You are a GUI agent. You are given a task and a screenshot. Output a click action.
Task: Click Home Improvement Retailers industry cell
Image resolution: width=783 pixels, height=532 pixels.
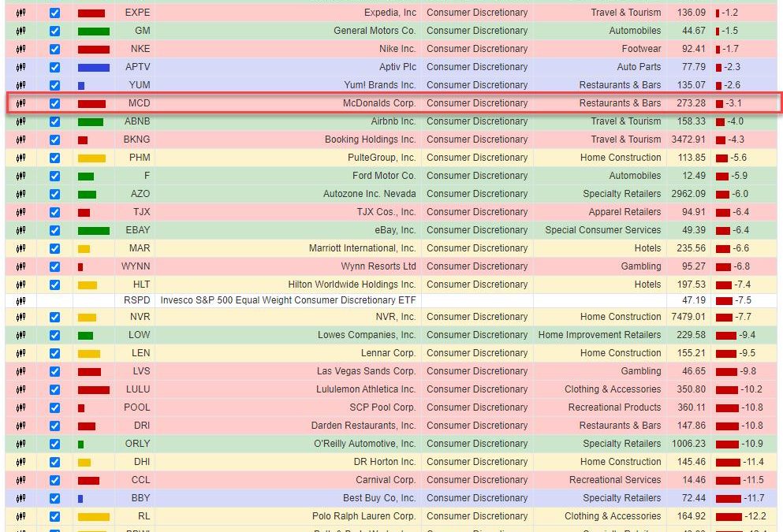599,334
